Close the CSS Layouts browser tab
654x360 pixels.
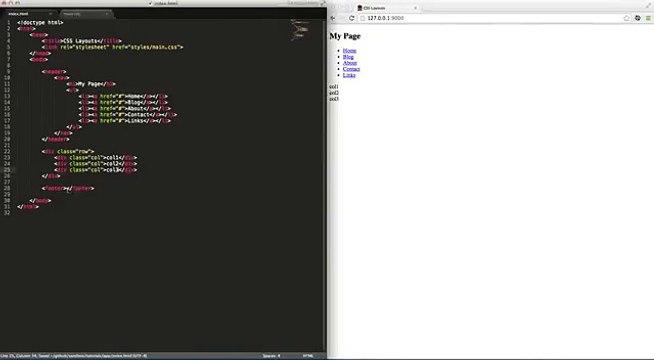pyautogui.click(x=415, y=8)
